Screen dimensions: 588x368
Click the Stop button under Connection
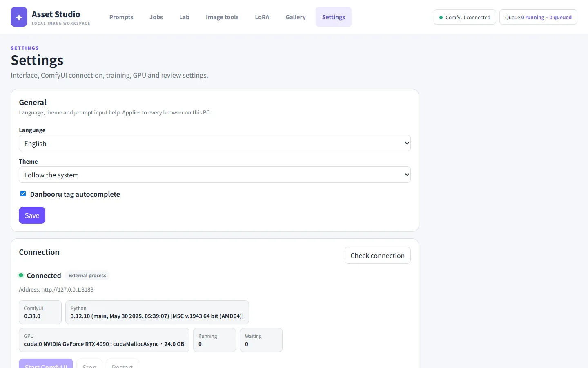[x=89, y=364]
